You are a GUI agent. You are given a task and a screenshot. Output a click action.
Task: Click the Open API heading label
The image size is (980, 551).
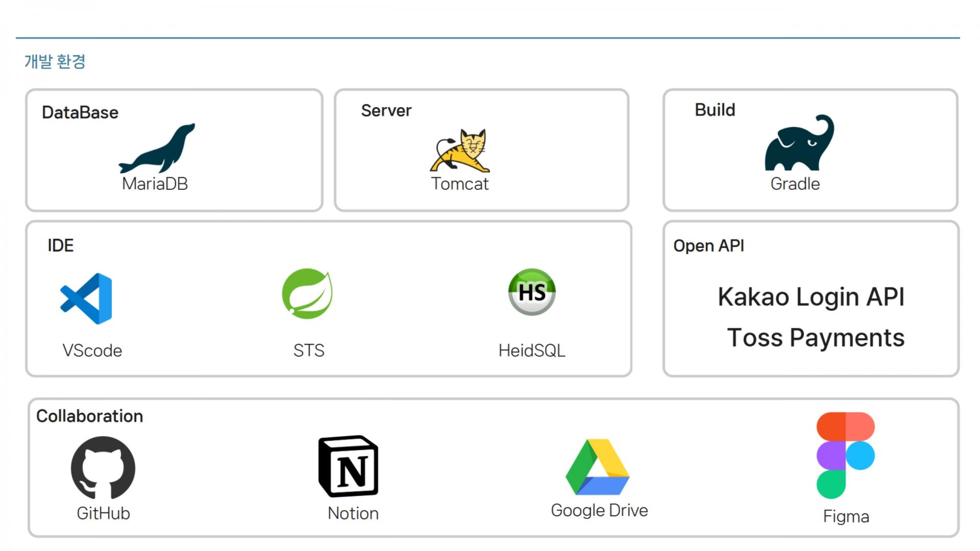tap(708, 246)
